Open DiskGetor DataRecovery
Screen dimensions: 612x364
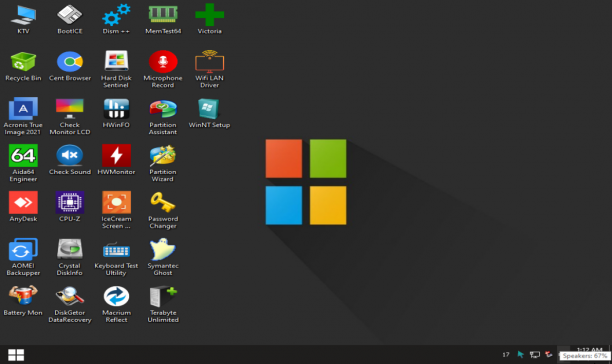pyautogui.click(x=69, y=304)
